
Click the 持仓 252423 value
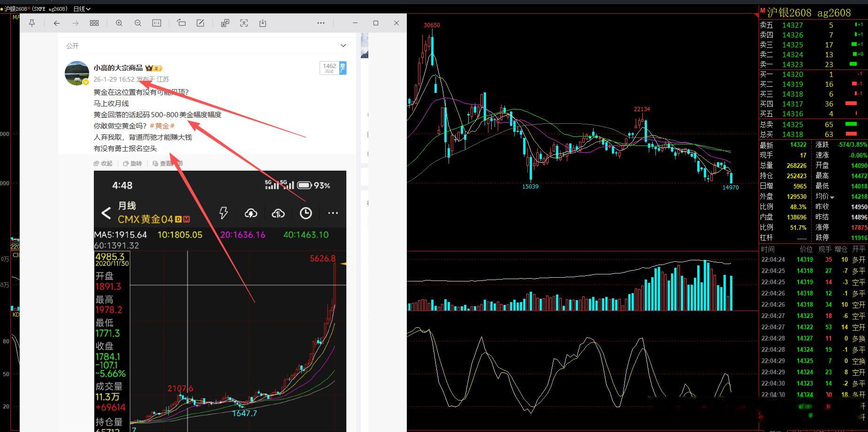(x=796, y=176)
